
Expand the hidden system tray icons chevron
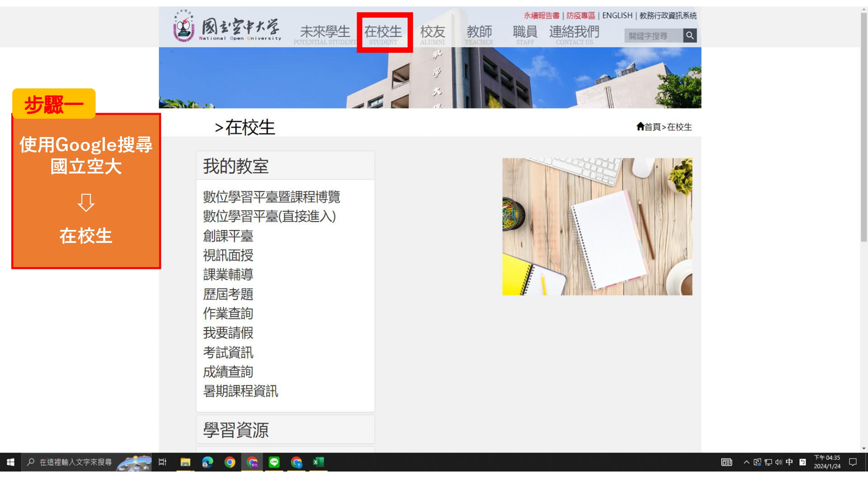(746, 462)
